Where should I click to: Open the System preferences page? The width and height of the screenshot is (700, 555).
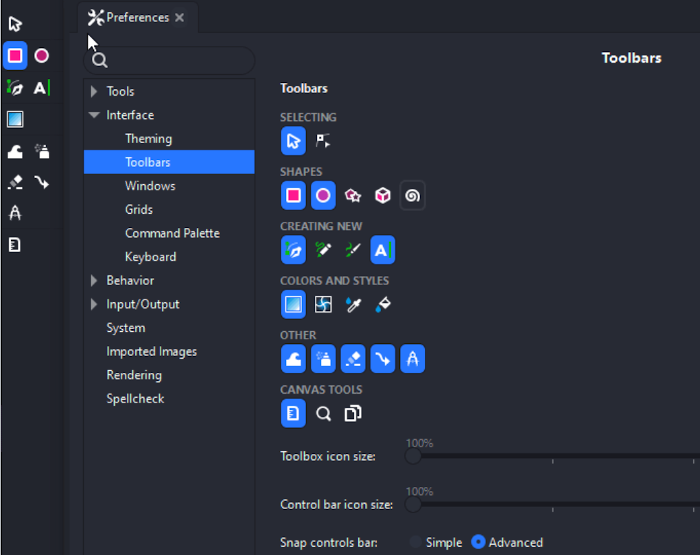click(x=125, y=328)
